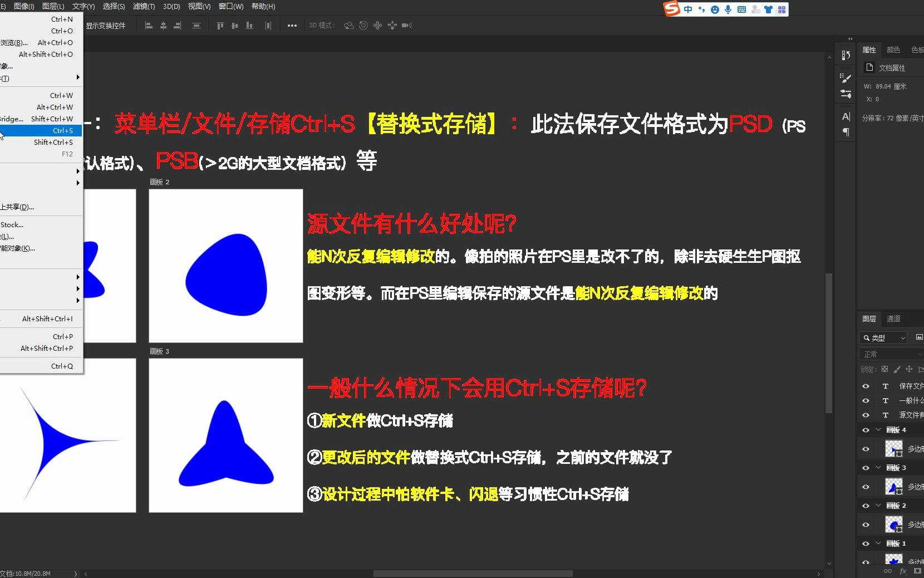Switch to the 通道 channels tab
The width and height of the screenshot is (924, 578).
(893, 319)
